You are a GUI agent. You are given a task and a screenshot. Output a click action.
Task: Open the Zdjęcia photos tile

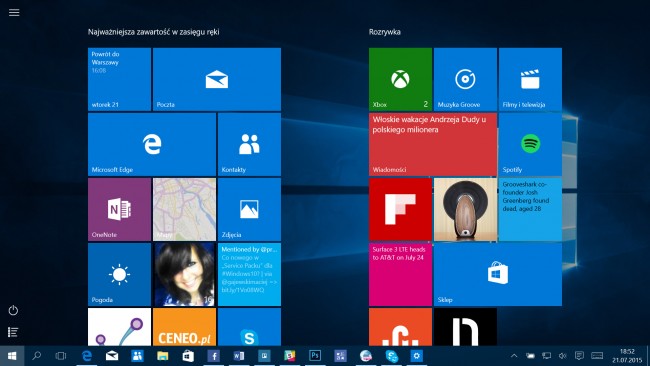click(x=249, y=209)
